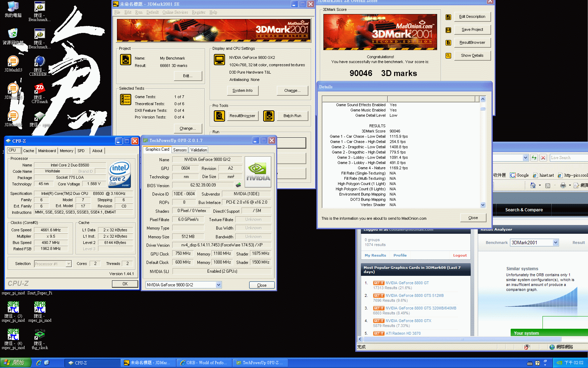Open the File menu in 3DMark2001
This screenshot has width=588, height=368.
(x=117, y=12)
